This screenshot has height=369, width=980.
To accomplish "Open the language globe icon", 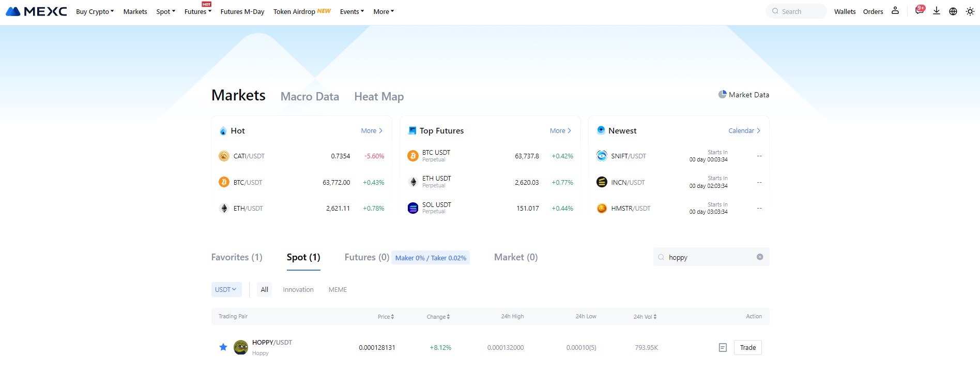I will pyautogui.click(x=953, y=11).
